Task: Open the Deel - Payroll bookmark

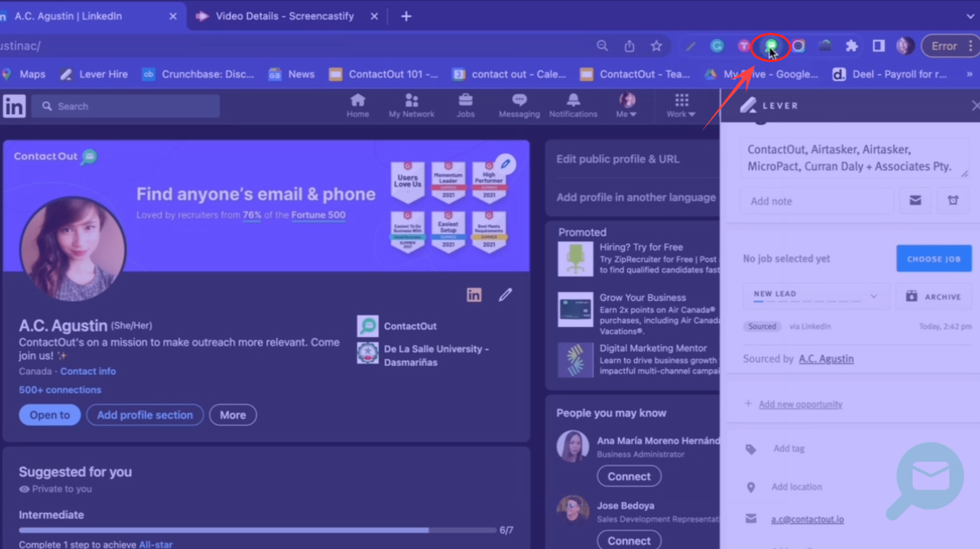Action: tap(890, 74)
